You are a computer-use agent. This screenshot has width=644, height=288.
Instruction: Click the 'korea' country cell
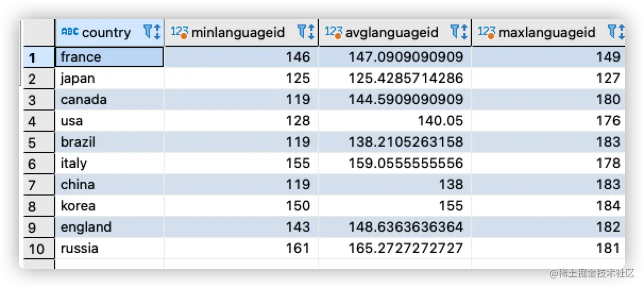click(x=109, y=206)
